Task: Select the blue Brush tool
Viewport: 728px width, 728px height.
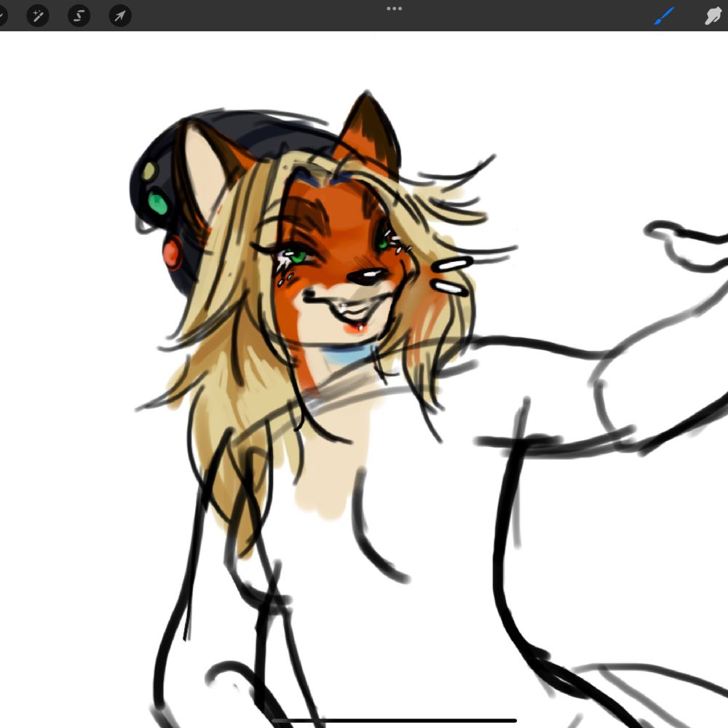Action: tap(664, 16)
